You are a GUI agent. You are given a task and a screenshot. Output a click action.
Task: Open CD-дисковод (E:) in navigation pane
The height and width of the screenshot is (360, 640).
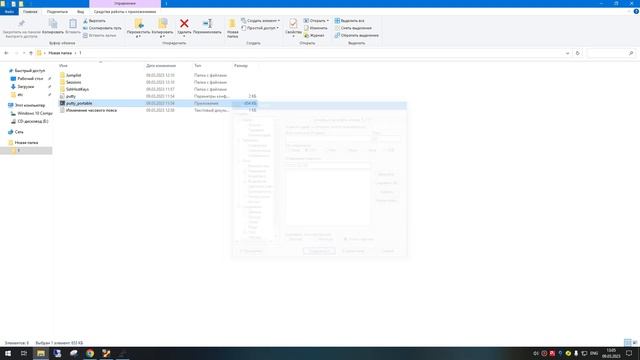33,122
